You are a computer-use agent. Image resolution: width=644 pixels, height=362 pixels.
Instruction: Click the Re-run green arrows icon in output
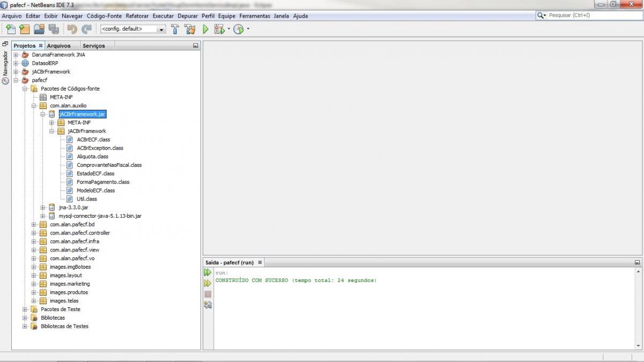208,272
